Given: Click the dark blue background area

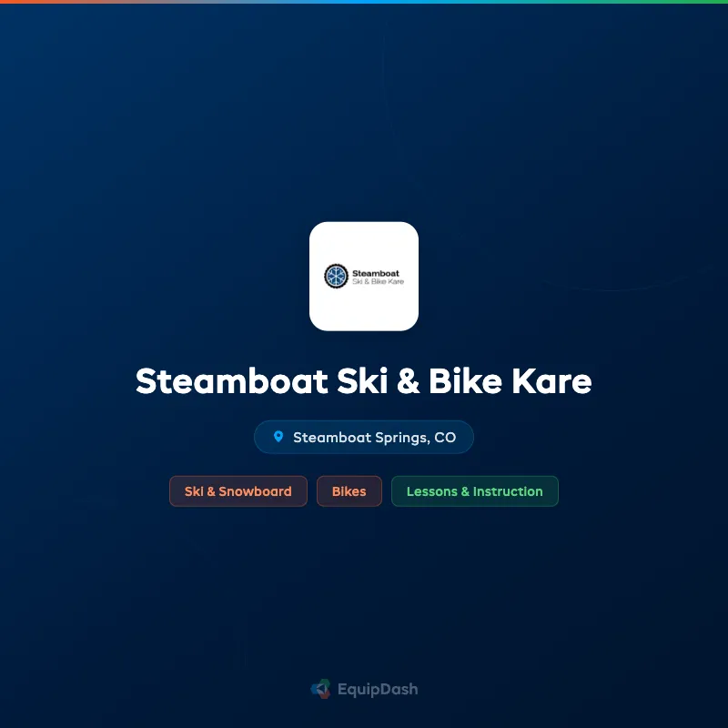Looking at the screenshot, I should tap(109, 591).
